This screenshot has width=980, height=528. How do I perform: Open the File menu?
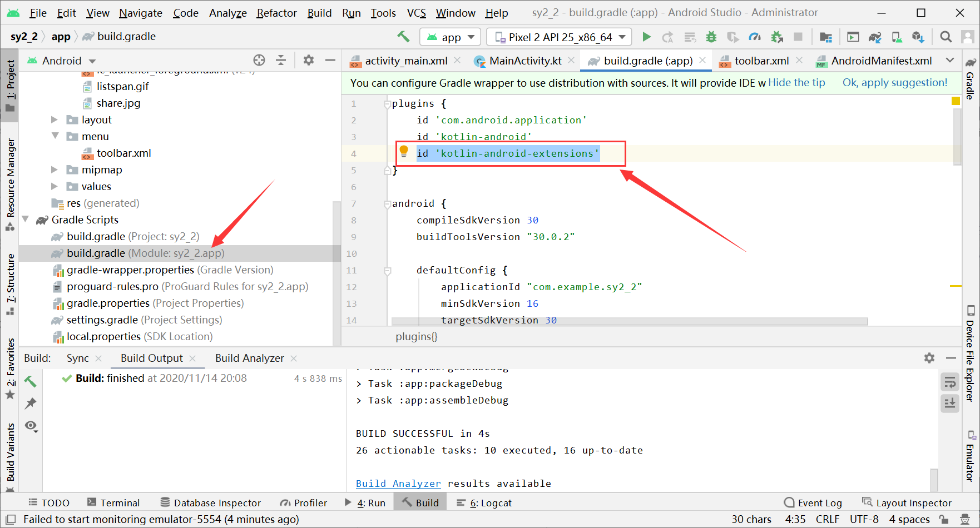[x=38, y=13]
